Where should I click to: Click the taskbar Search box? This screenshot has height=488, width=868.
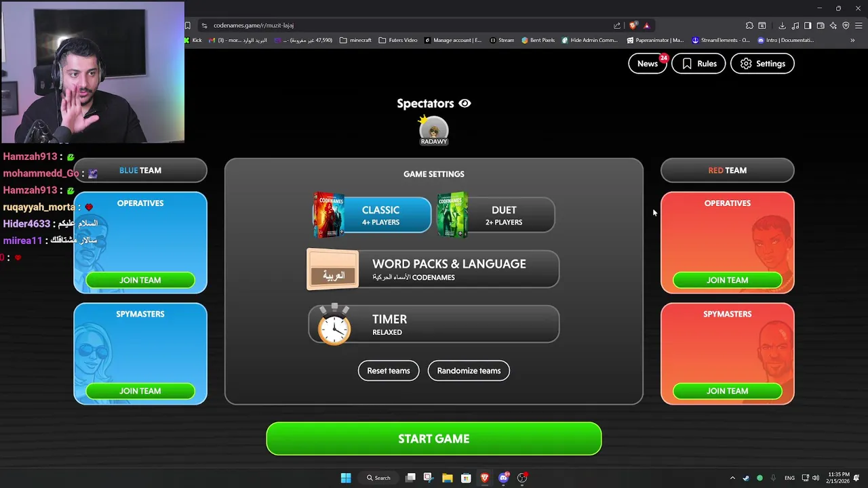click(378, 478)
